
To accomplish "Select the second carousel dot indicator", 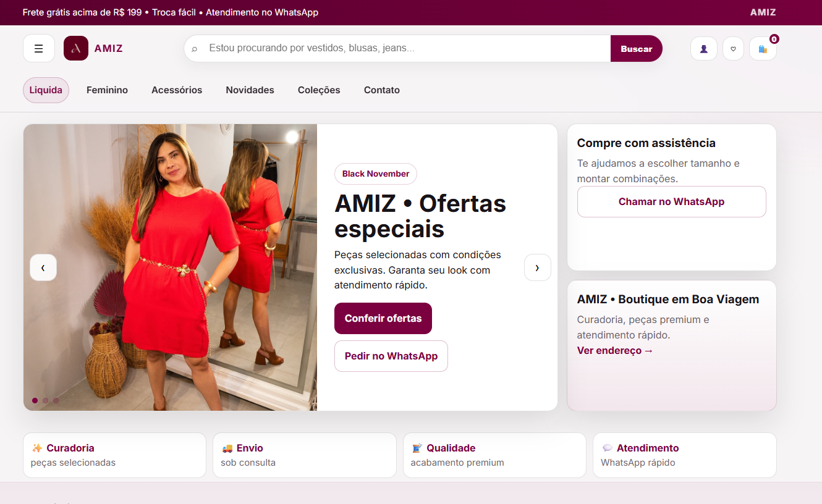I will (45, 400).
